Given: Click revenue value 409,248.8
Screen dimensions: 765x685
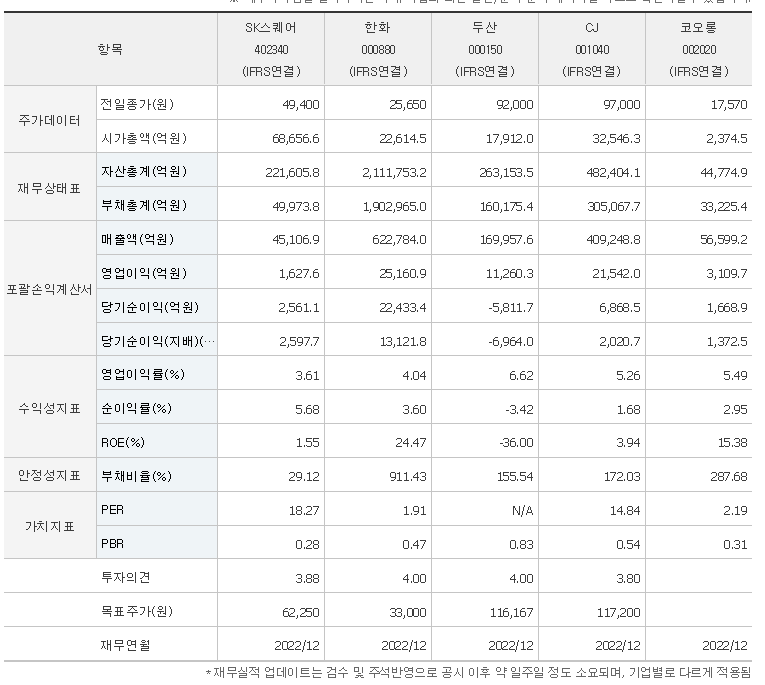Looking at the screenshot, I should (613, 240).
